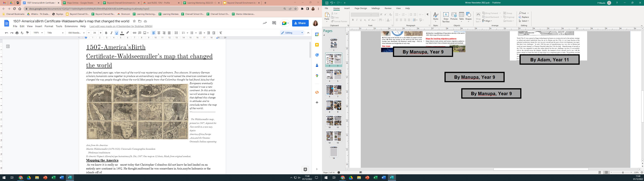Open the Editing mode dropdown in Docs
The image size is (644, 181).
tap(292, 33)
